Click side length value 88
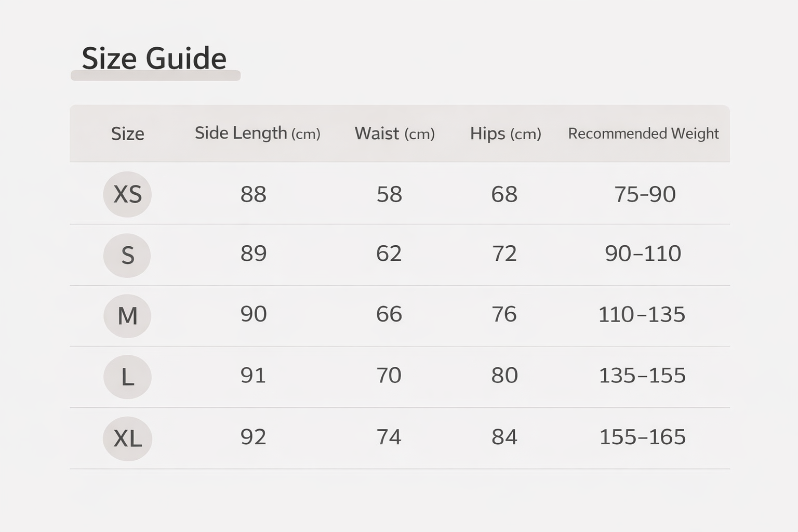798x532 pixels. coord(253,194)
